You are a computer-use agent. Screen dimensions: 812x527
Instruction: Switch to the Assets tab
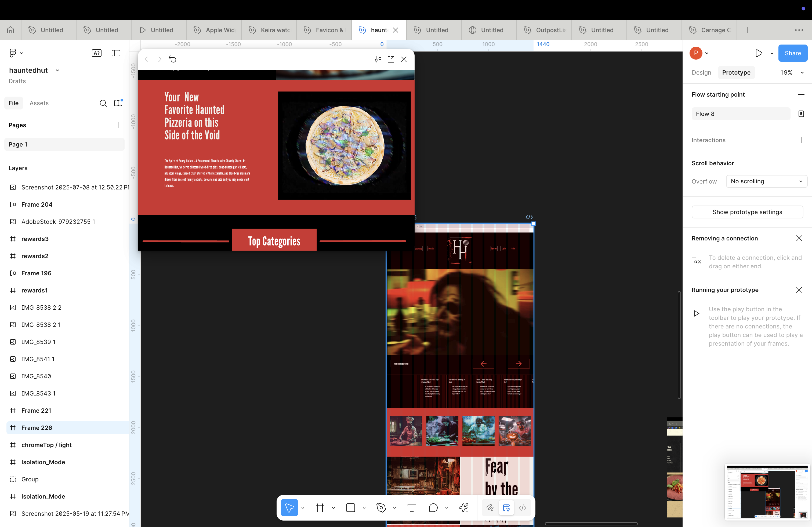pyautogui.click(x=39, y=103)
